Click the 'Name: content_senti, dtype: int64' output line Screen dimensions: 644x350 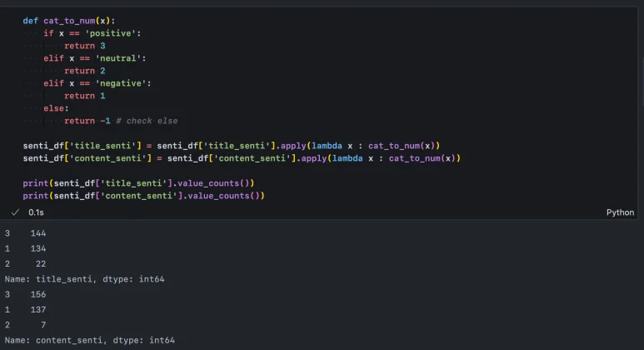click(x=89, y=340)
